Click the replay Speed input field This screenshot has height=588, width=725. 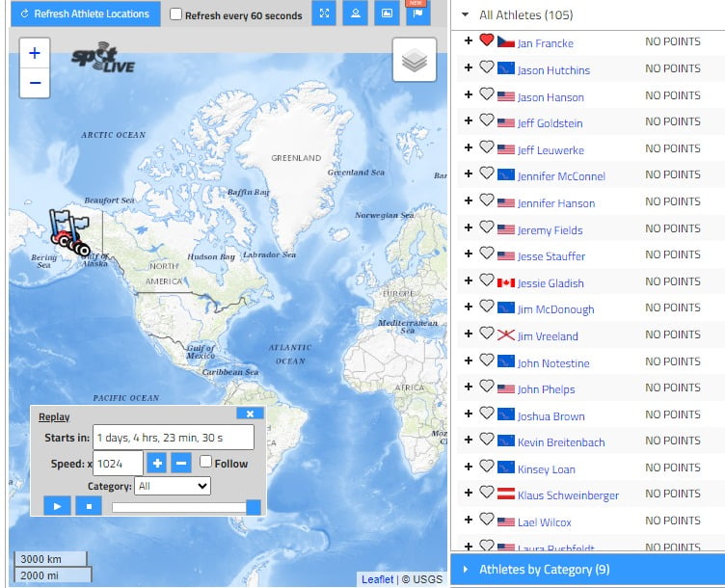click(x=118, y=464)
